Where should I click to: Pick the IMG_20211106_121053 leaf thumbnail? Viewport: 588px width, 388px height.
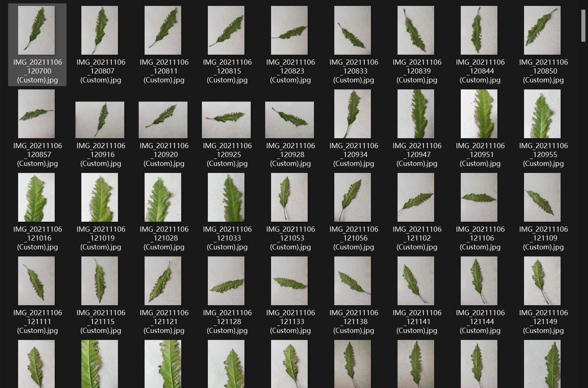point(290,197)
